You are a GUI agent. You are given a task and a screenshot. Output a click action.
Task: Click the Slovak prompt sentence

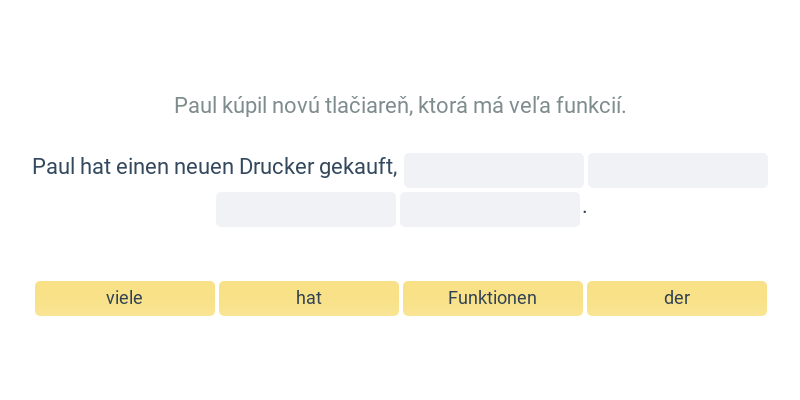pyautogui.click(x=400, y=106)
